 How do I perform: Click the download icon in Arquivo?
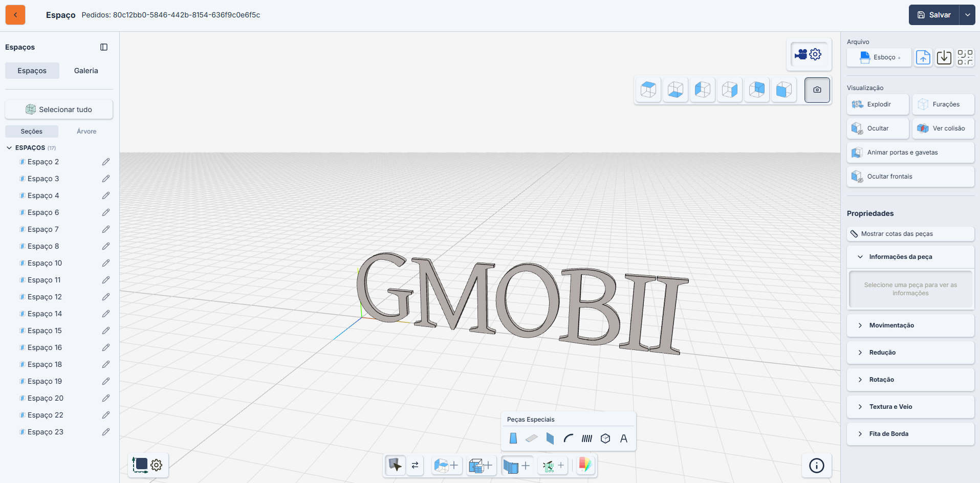[944, 57]
